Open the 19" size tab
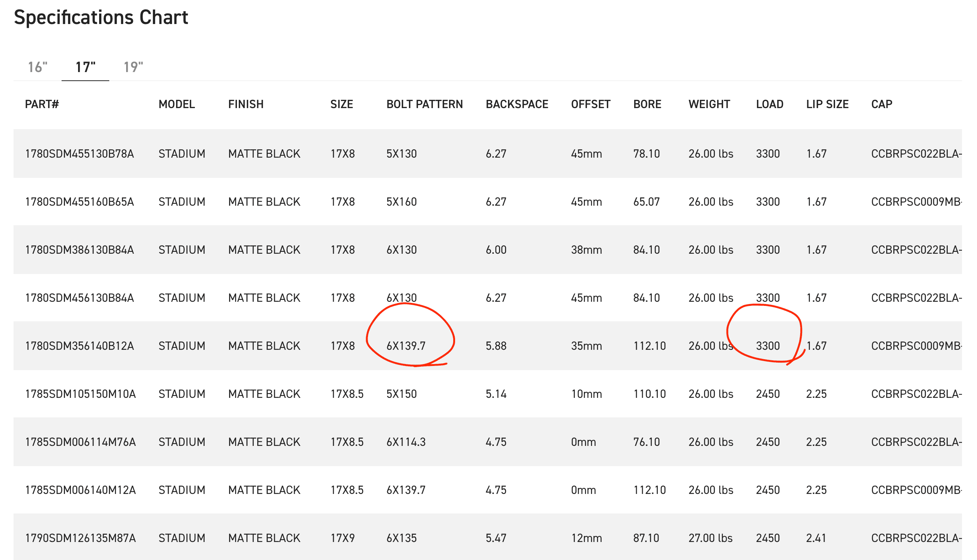The width and height of the screenshot is (977, 560). tap(133, 67)
